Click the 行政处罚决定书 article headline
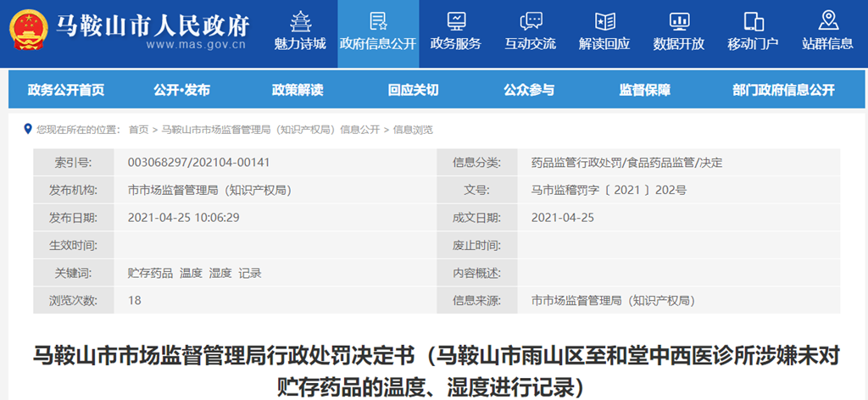Viewport: 868px width, 400px height. [x=437, y=372]
